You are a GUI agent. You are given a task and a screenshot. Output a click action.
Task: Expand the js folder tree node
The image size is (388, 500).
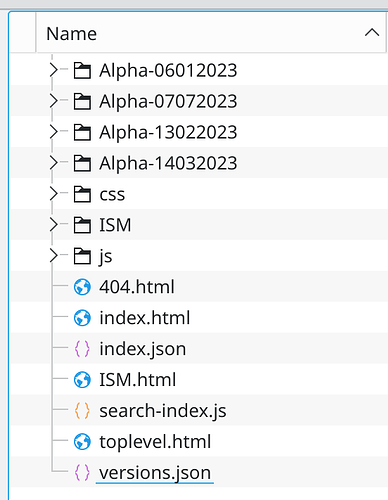coord(53,256)
